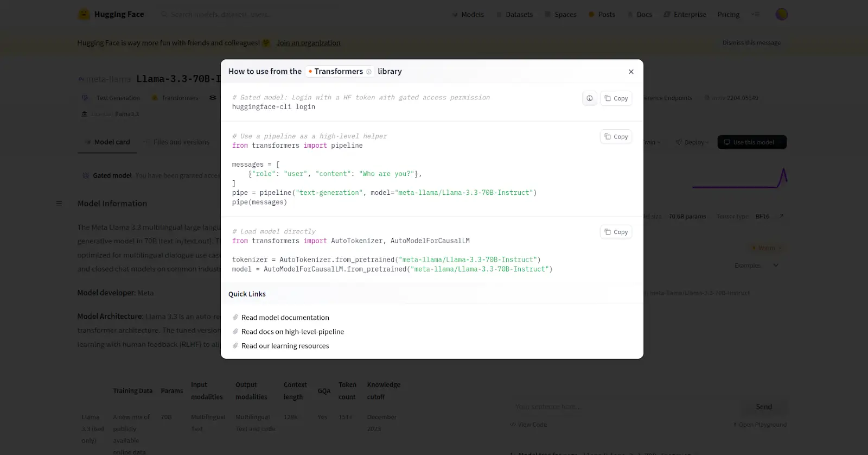Click the Use this model button
The image size is (868, 455).
tap(752, 142)
